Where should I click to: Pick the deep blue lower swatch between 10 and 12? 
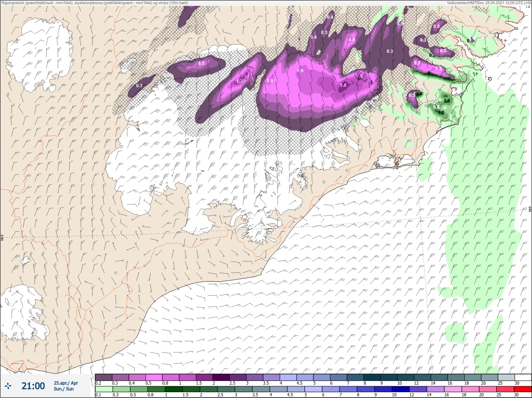[x=400, y=389]
